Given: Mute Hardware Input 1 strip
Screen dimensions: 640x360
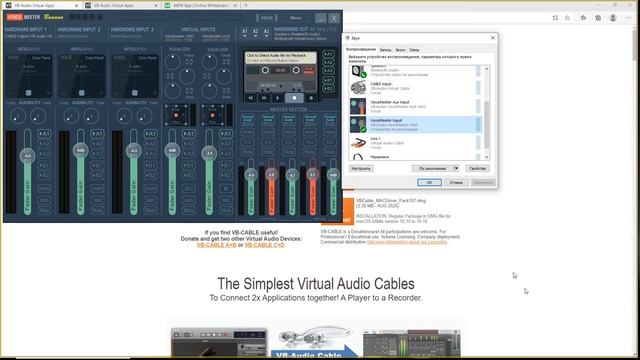Looking at the screenshot, I should pos(44,210).
